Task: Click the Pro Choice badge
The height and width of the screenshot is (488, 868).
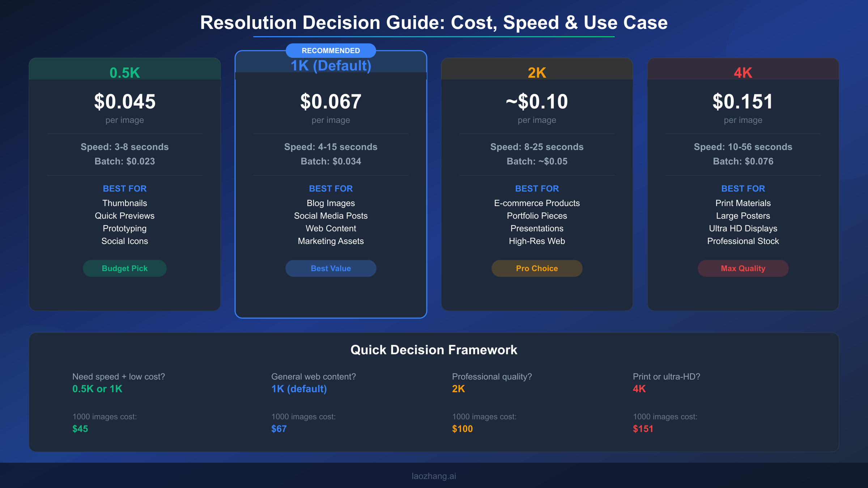Action: (x=536, y=268)
